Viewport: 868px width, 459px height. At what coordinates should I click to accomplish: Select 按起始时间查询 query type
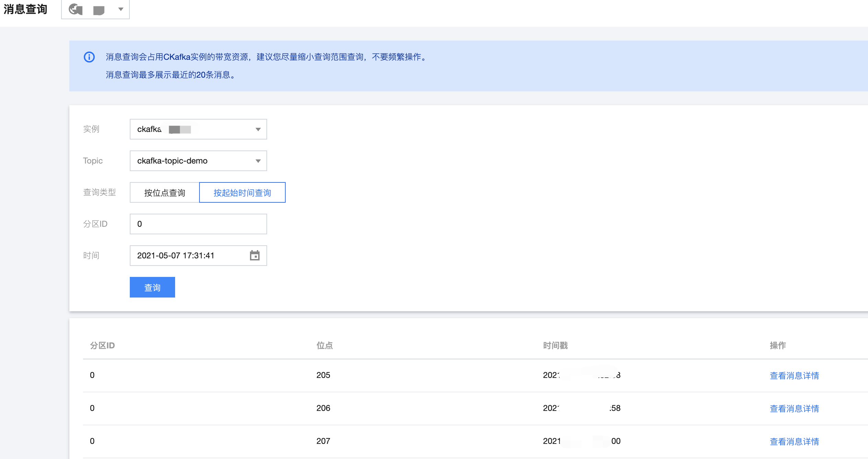(x=242, y=193)
